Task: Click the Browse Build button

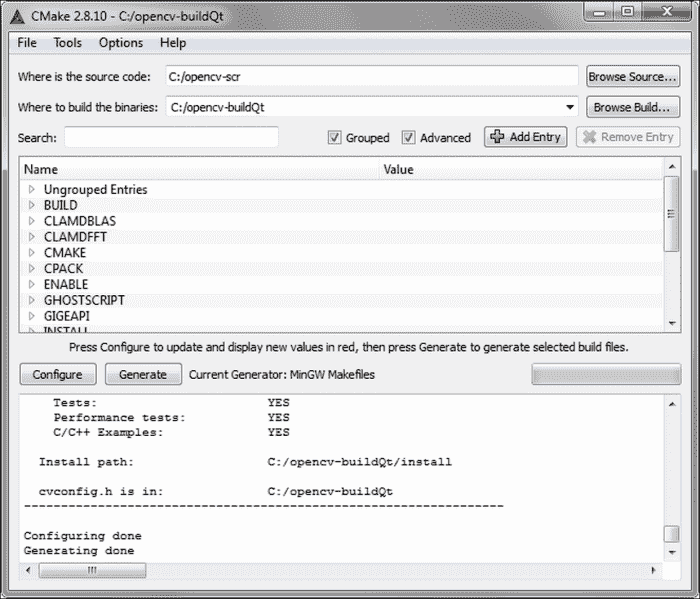Action: 633,107
